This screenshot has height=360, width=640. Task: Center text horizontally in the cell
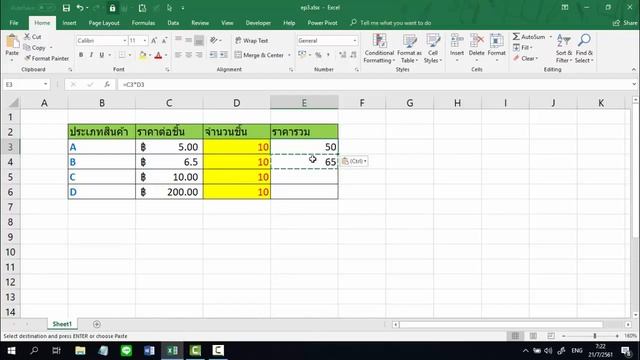point(189,55)
